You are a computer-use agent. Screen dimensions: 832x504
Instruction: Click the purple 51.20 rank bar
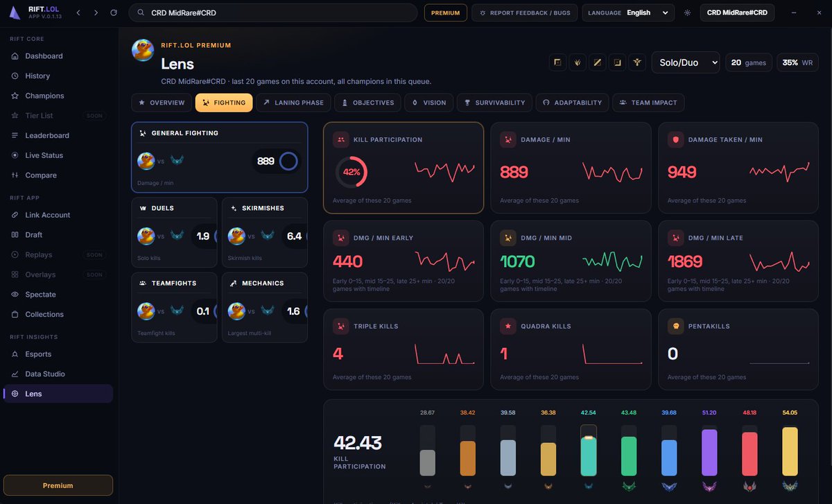pos(709,451)
